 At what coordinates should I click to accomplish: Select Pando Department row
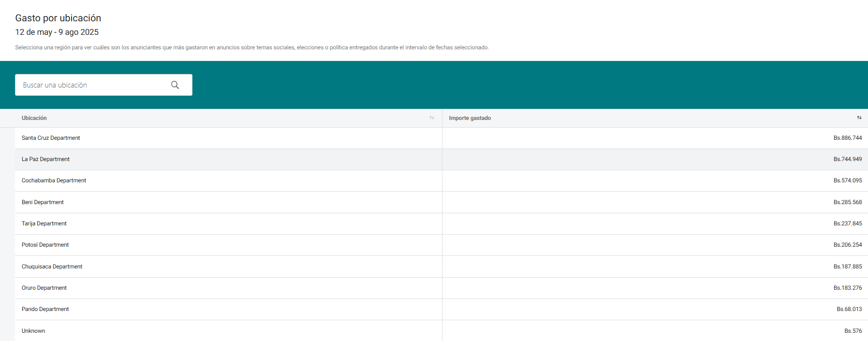click(x=45, y=309)
